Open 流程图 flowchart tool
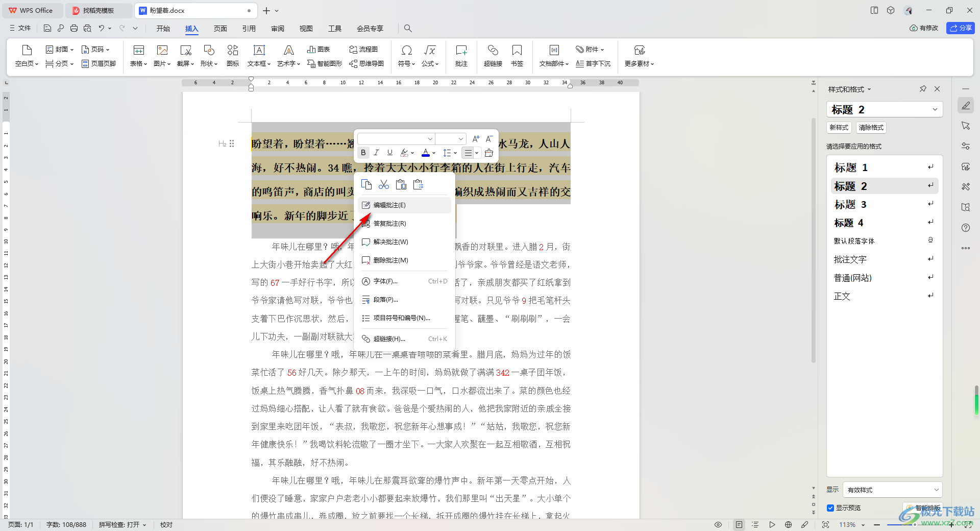Image resolution: width=980 pixels, height=531 pixels. coord(363,50)
